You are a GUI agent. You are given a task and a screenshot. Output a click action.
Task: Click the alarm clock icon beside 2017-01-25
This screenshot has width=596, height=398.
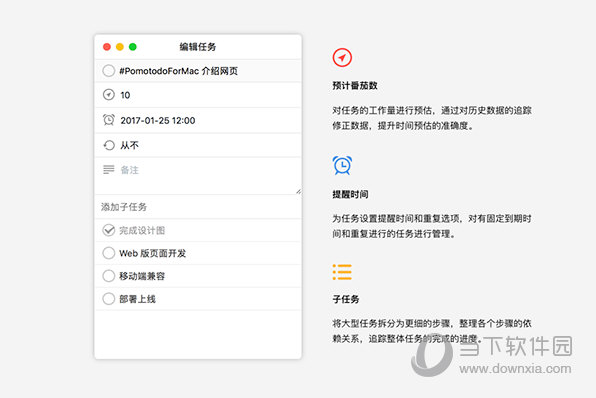click(109, 120)
